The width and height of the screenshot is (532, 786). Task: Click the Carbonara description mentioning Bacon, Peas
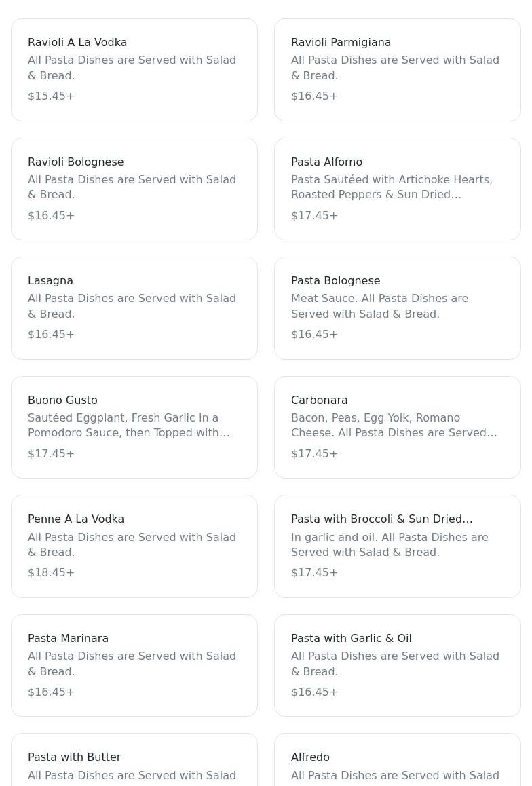coord(394,426)
